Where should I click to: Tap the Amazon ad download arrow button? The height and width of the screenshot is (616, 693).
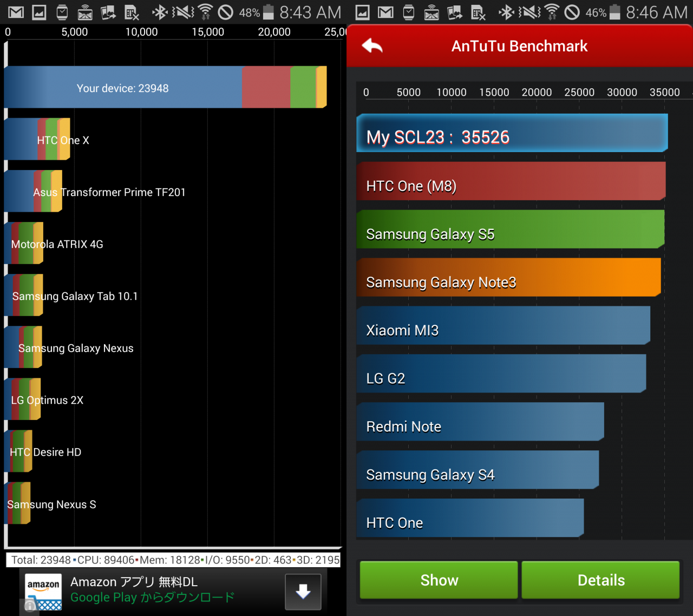pos(303,592)
